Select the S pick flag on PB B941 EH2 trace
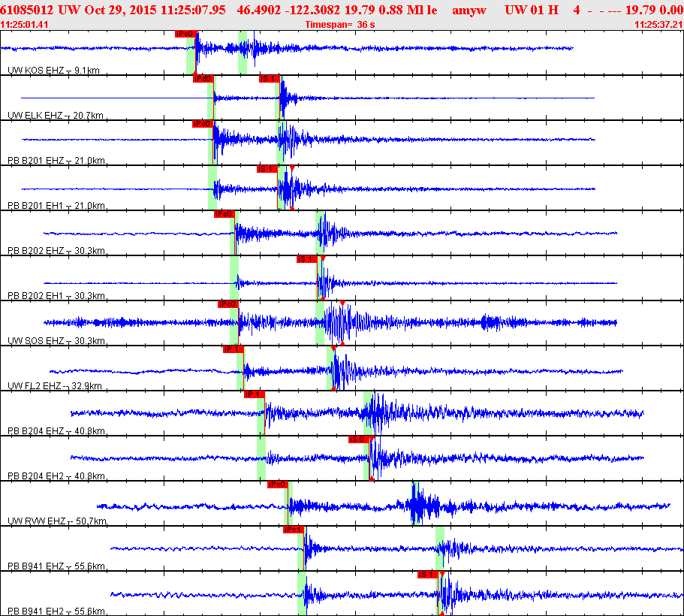The image size is (684, 616). tap(427, 574)
